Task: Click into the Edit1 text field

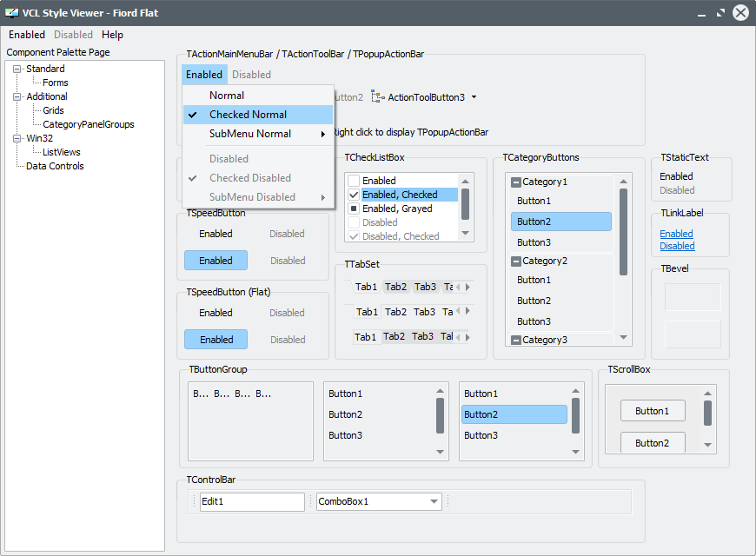Action: [x=252, y=502]
